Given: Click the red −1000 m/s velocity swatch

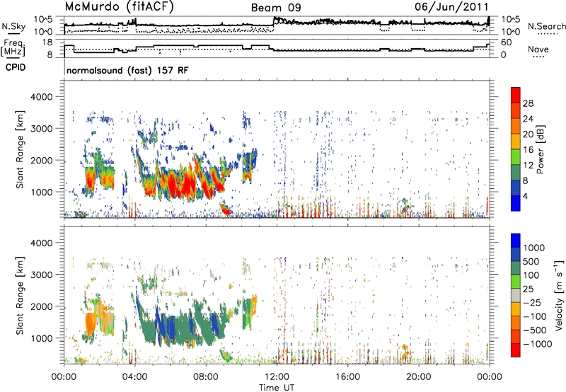Looking at the screenshot, I should [516, 350].
